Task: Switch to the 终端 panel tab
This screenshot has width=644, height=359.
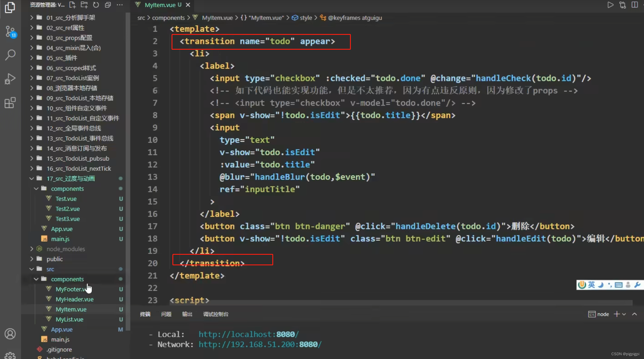Action: tap(145, 314)
